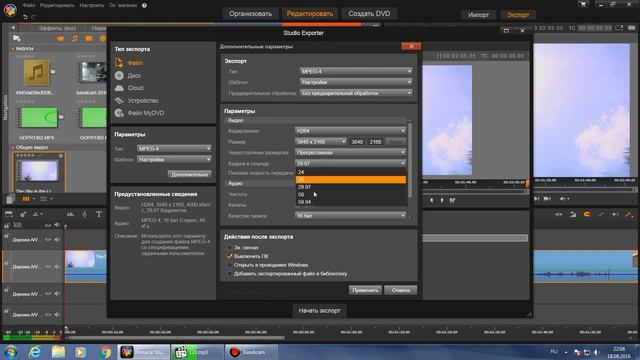Open the Предварительная обработка dropdown
This screenshot has width=640, height=360.
356,93
